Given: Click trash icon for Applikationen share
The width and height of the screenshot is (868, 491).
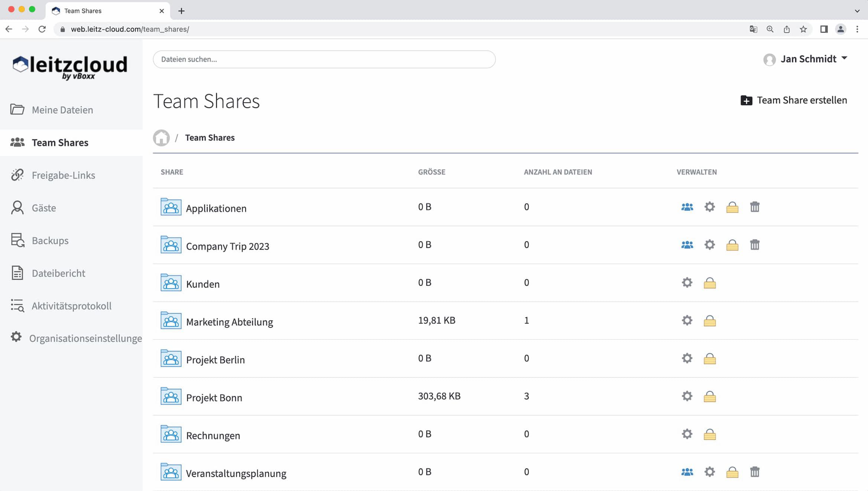Looking at the screenshot, I should pyautogui.click(x=754, y=207).
